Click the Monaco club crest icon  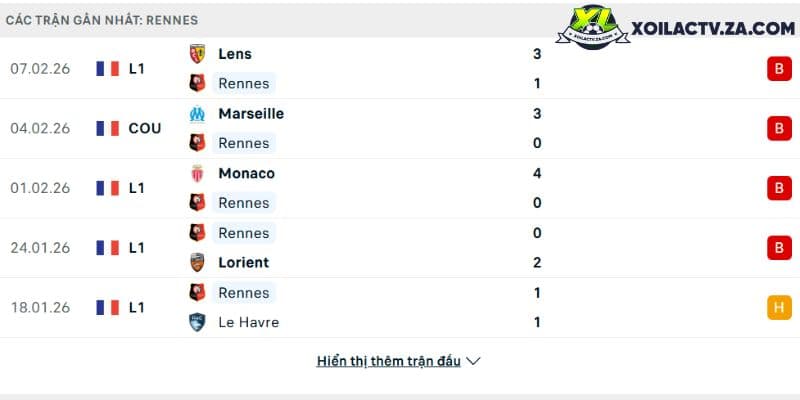coord(197,173)
